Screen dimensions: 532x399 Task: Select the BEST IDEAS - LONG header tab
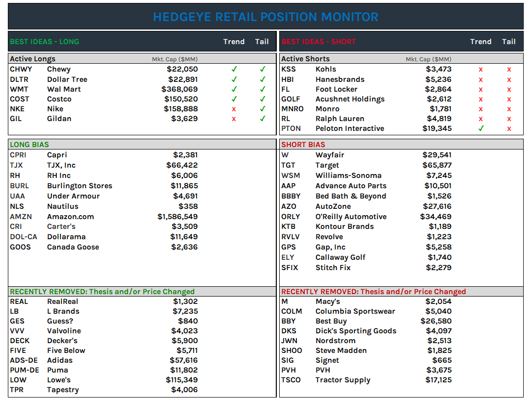(44, 41)
